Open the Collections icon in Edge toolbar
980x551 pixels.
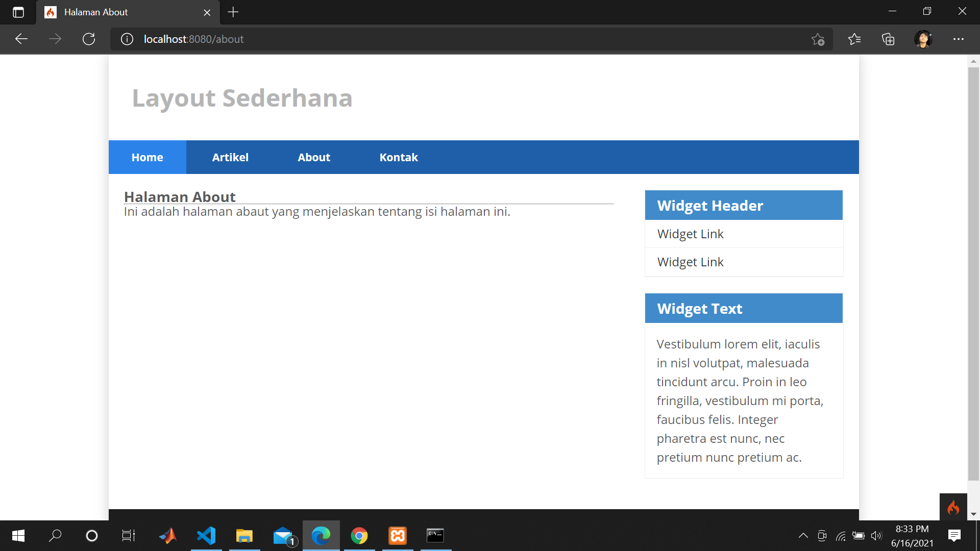tap(889, 39)
